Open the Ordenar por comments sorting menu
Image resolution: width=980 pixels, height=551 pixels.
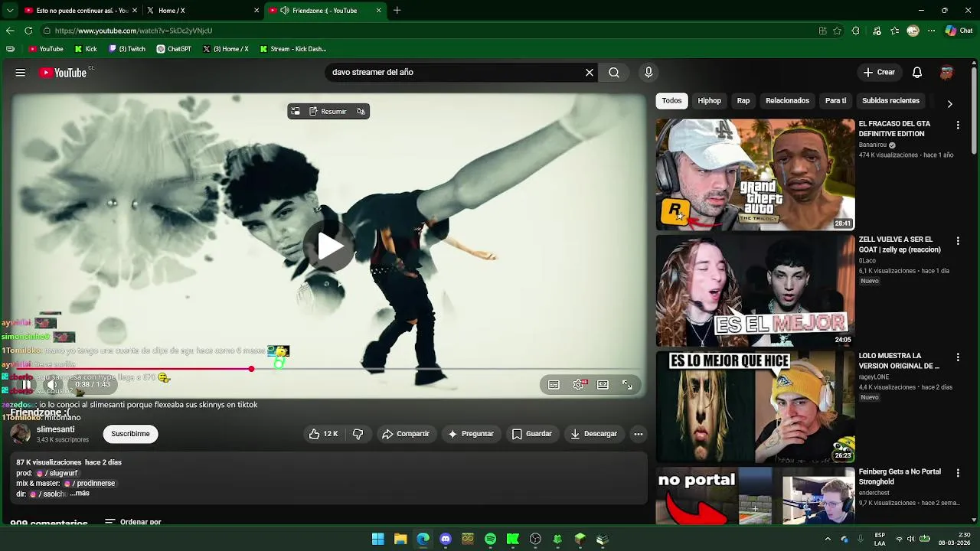(133, 522)
